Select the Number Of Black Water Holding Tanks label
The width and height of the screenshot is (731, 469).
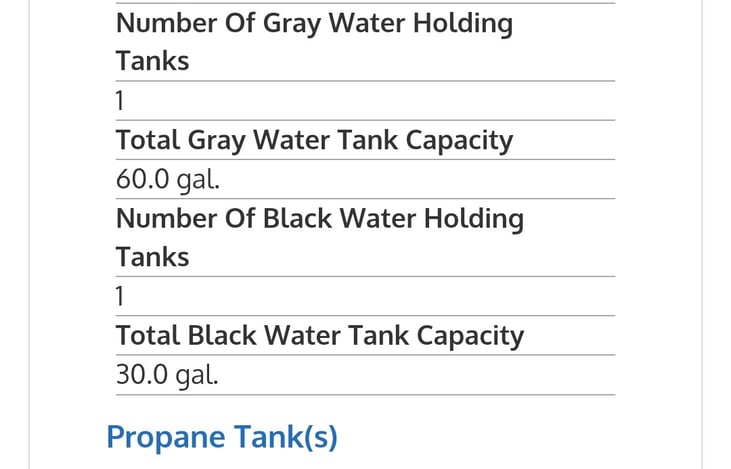coord(320,238)
